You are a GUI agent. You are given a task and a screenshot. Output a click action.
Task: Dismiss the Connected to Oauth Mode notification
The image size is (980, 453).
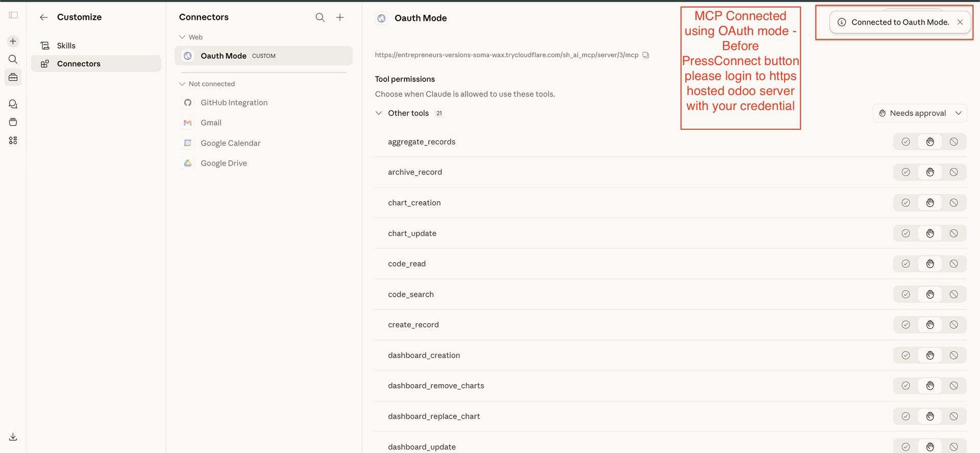pos(960,22)
